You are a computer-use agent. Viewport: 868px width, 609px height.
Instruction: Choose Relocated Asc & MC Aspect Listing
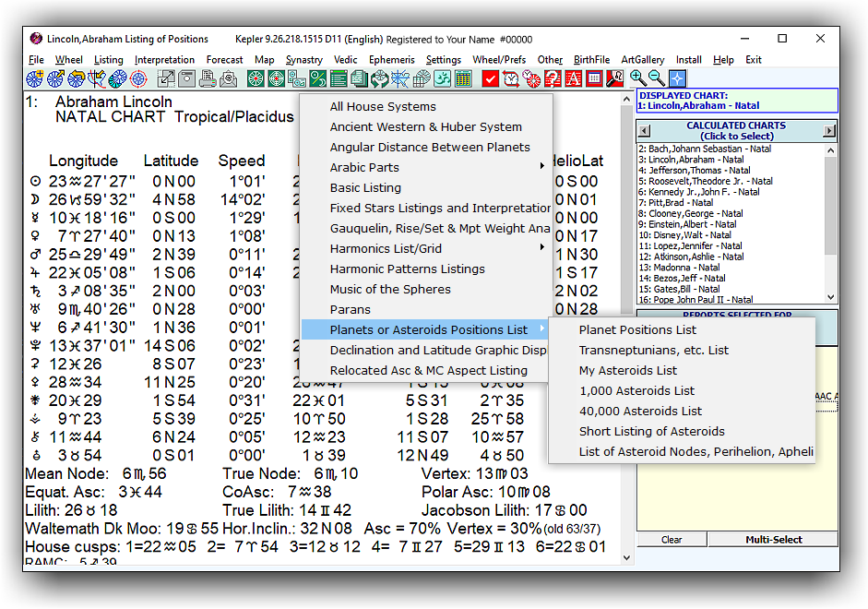tap(426, 370)
